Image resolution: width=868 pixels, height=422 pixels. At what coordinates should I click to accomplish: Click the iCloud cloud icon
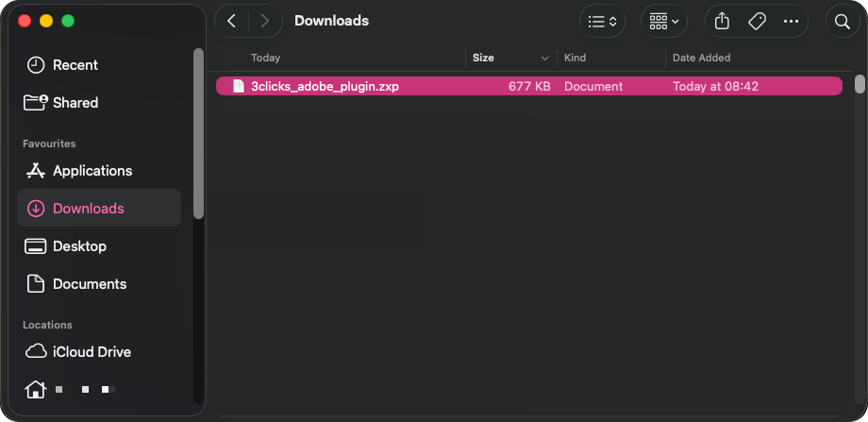point(36,351)
